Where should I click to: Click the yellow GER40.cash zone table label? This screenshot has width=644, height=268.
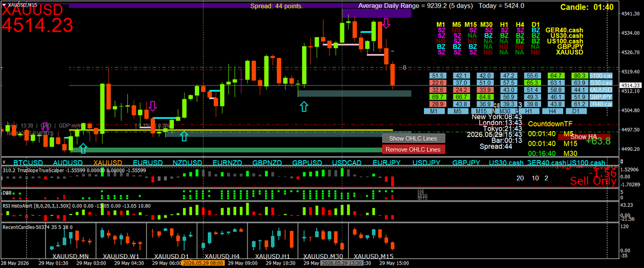(563, 30)
